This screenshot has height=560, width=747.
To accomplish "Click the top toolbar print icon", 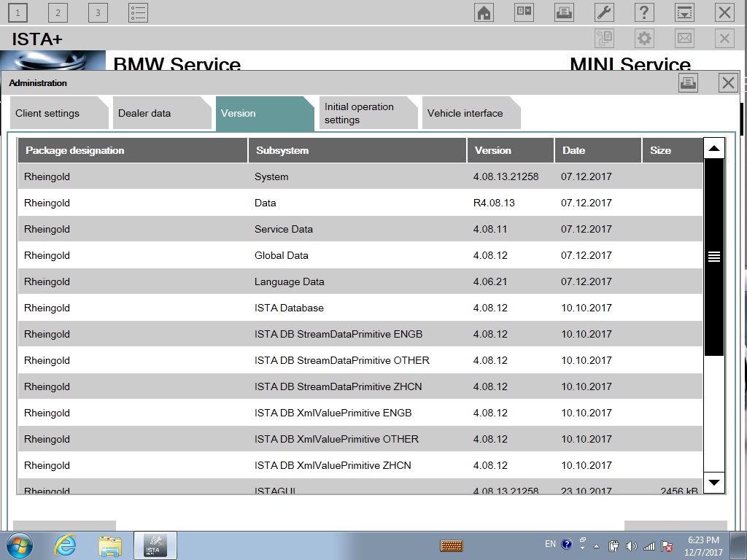I will pos(564,12).
